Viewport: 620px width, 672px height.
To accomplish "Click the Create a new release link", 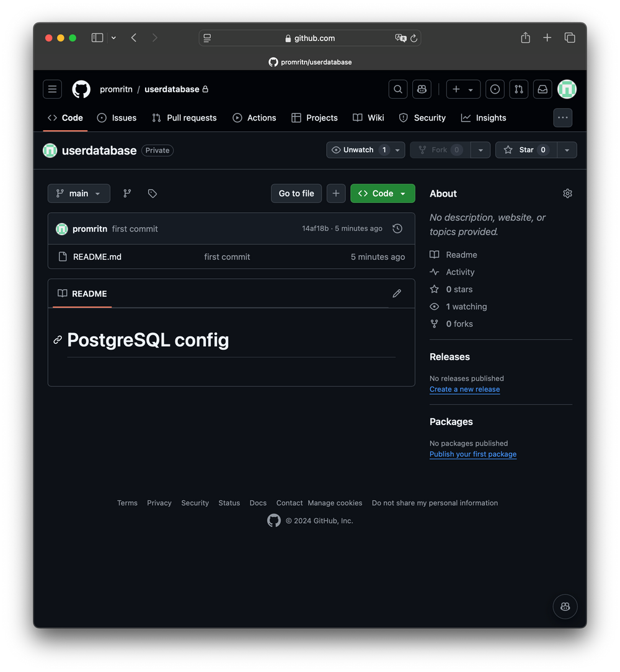I will point(464,390).
